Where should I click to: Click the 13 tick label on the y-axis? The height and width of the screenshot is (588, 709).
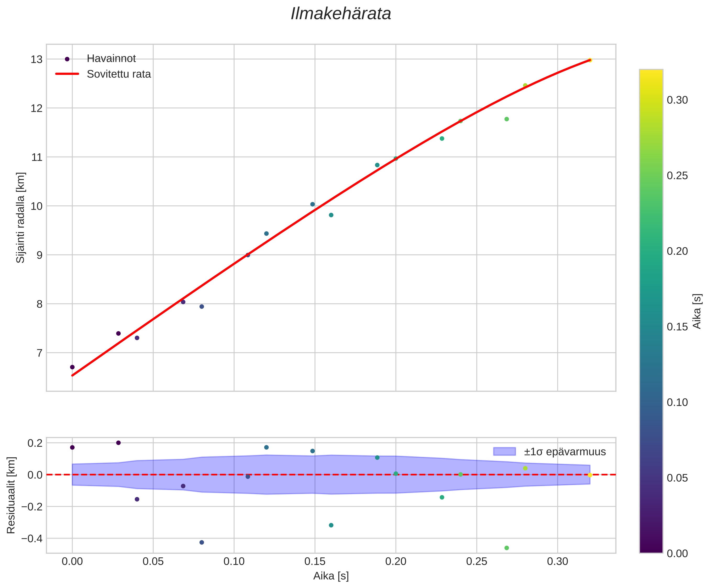pyautogui.click(x=37, y=60)
